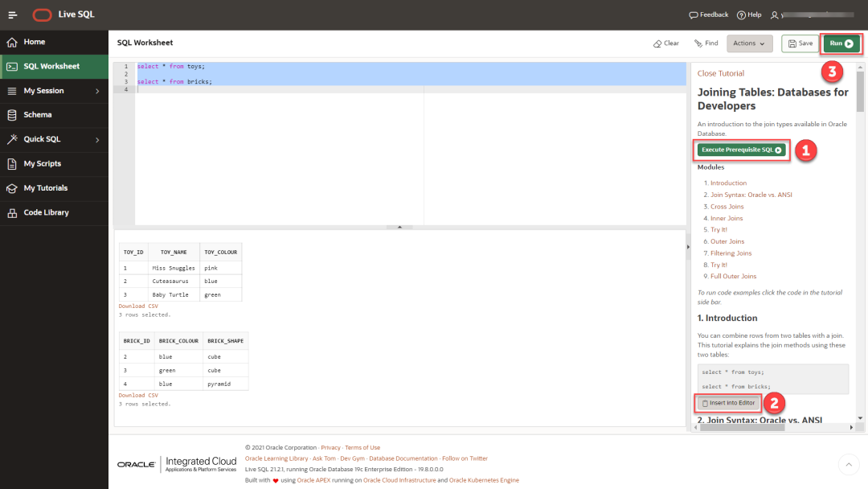Open Code Library in the sidebar

pyautogui.click(x=55, y=212)
